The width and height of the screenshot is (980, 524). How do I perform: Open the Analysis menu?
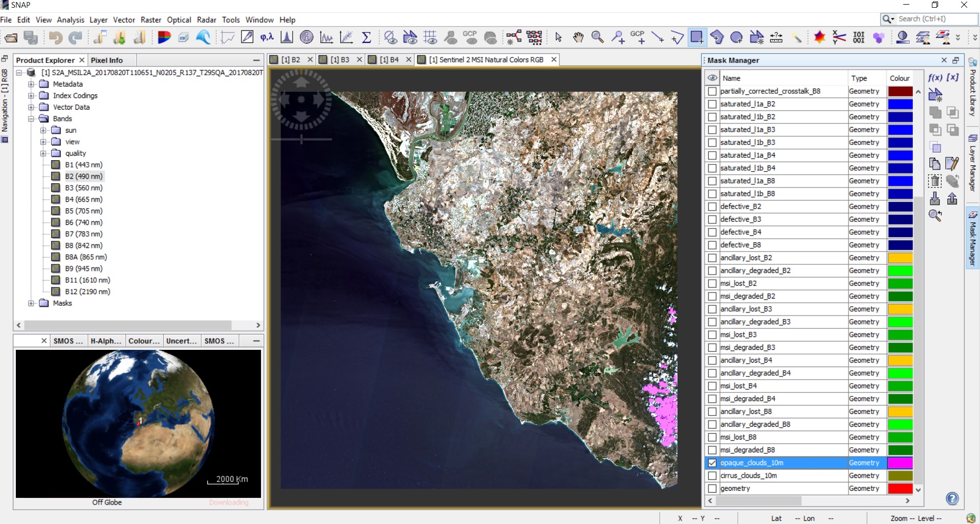(x=70, y=19)
